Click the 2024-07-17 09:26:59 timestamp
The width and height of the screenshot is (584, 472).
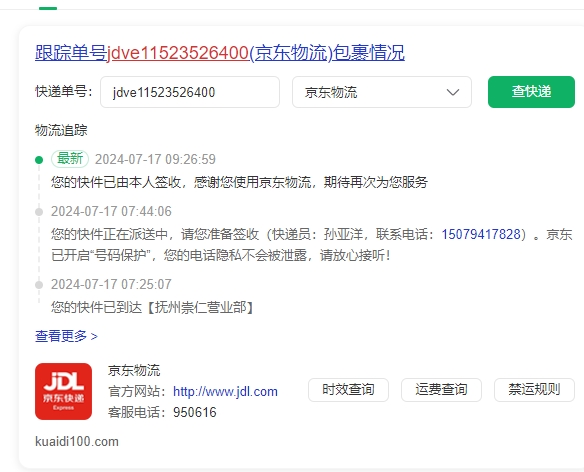coord(155,159)
